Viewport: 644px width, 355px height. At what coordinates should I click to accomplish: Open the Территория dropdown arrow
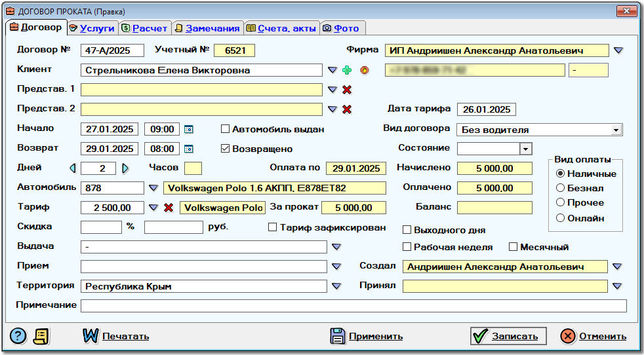(337, 286)
